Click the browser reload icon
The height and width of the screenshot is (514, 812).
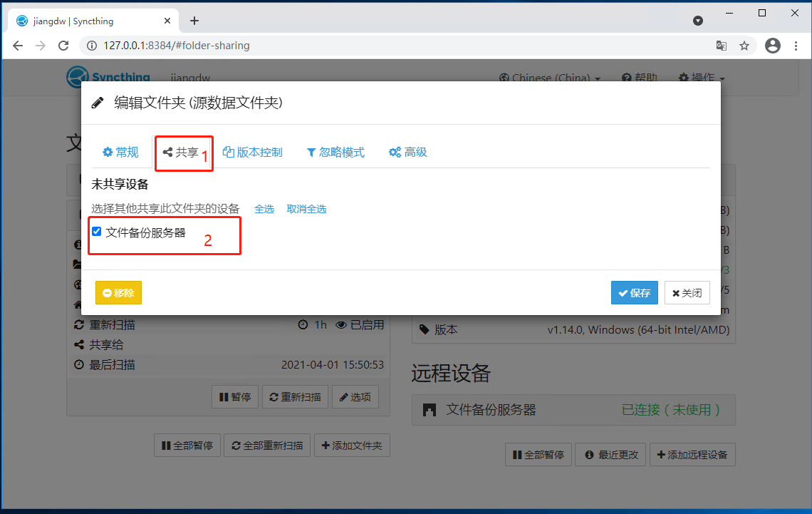coord(63,45)
